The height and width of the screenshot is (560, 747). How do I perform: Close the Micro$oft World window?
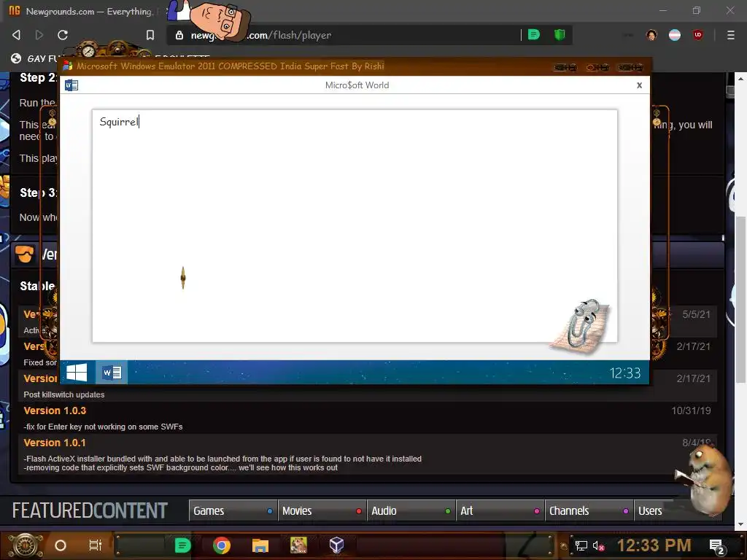pyautogui.click(x=639, y=85)
